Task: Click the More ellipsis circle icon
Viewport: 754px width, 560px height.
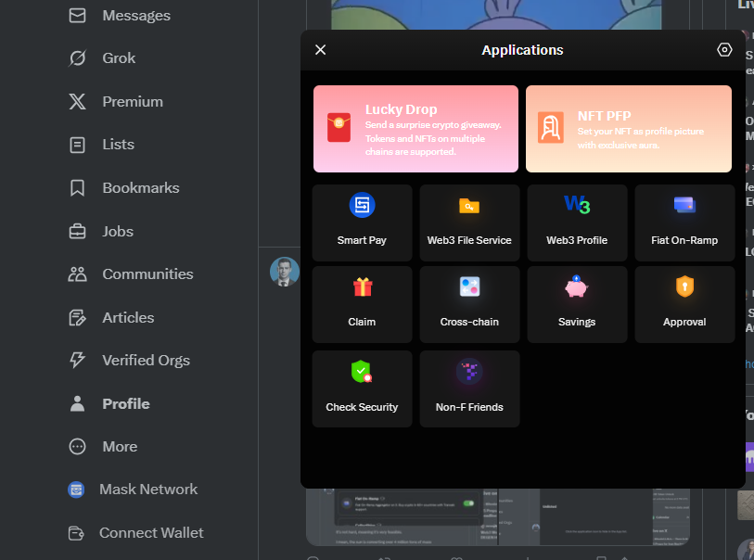Action: pos(77,447)
